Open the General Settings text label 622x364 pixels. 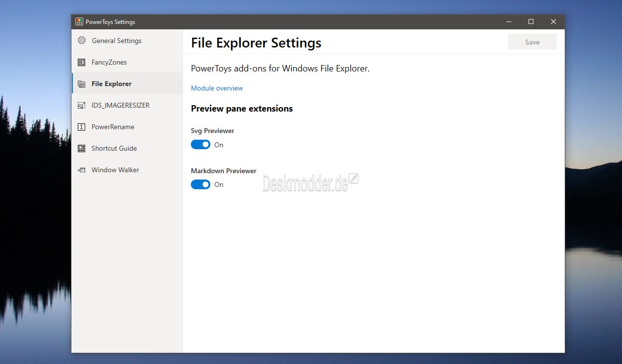coord(116,41)
